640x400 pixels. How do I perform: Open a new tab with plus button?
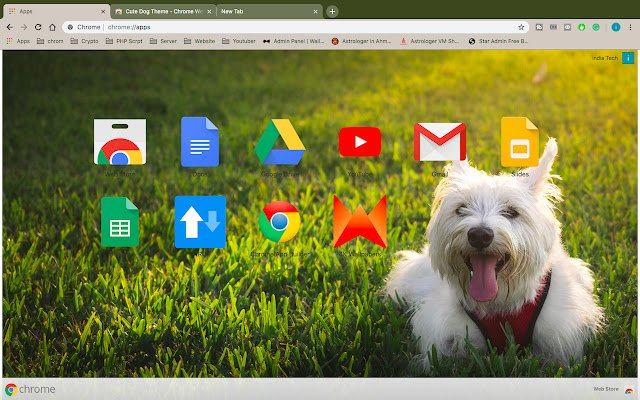pos(332,11)
